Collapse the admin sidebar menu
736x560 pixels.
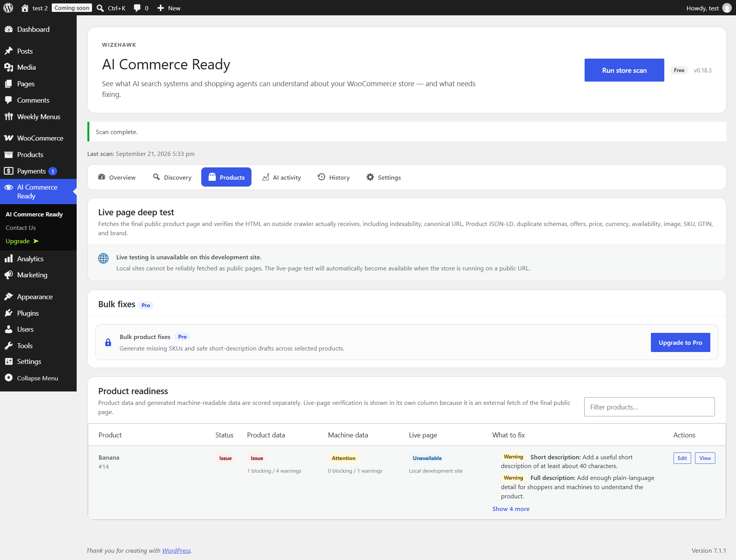(x=38, y=378)
